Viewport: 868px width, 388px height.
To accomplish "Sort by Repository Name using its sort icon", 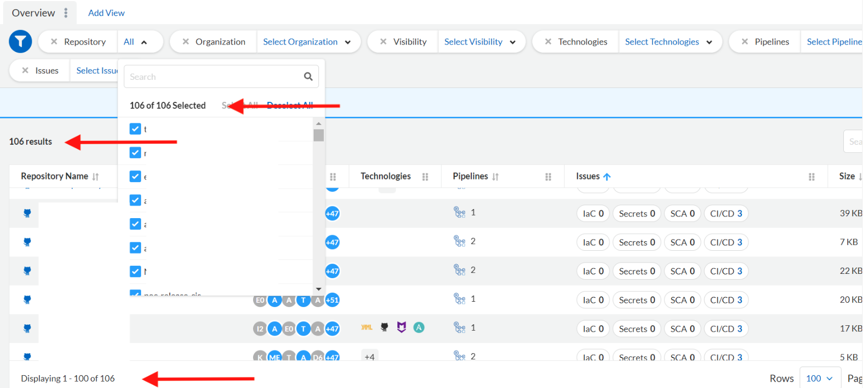I will click(95, 176).
